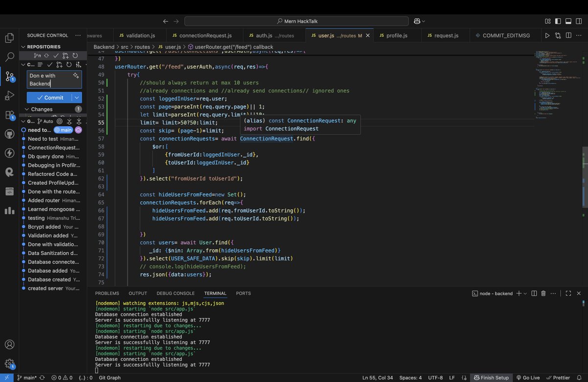This screenshot has height=382, width=588.
Task: Open editor more actions ellipsis
Action: 579,36
